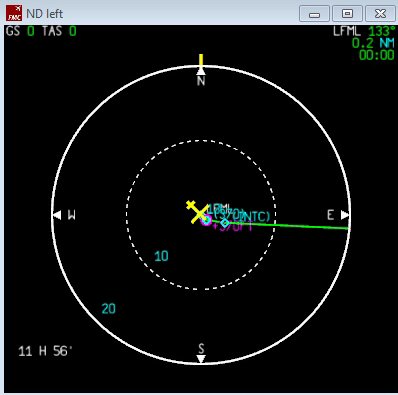Click the 11 H 56' clock display
This screenshot has width=398, height=395.
[45, 351]
